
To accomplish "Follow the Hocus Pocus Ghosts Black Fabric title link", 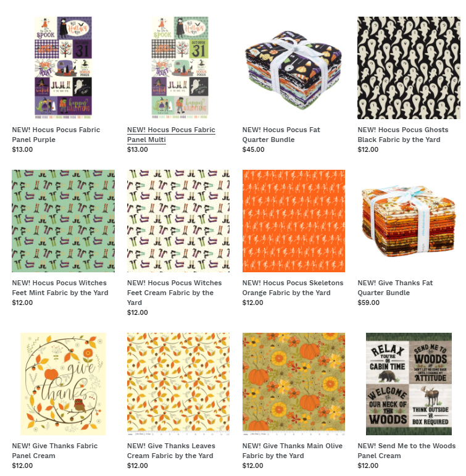I will tap(403, 135).
